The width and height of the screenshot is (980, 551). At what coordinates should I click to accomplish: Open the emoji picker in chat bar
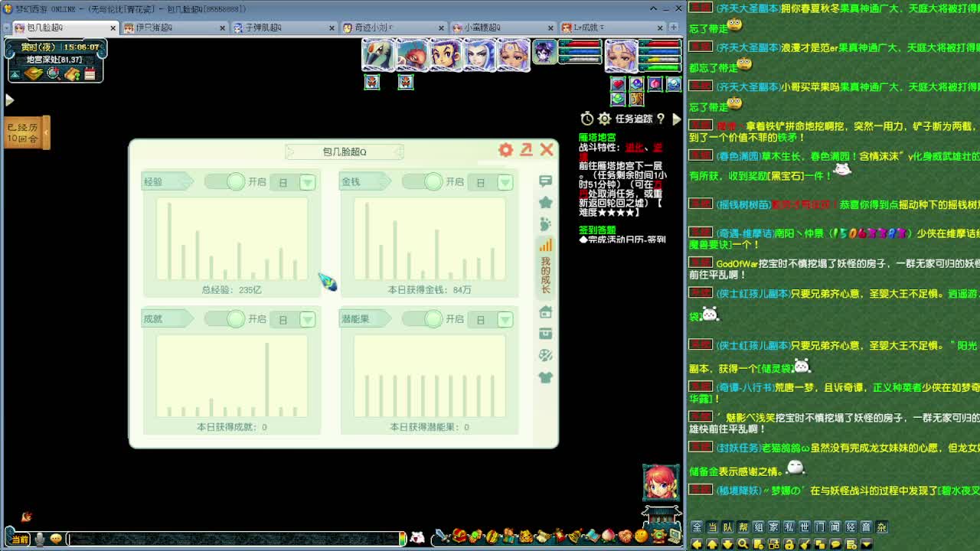point(57,540)
